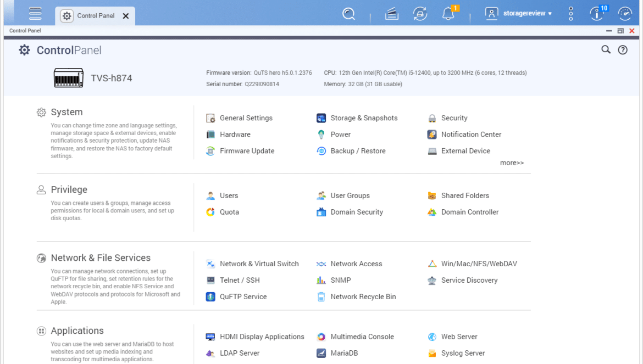Open background tasks icon in top bar
Image resolution: width=643 pixels, height=364 pixels.
point(392,14)
